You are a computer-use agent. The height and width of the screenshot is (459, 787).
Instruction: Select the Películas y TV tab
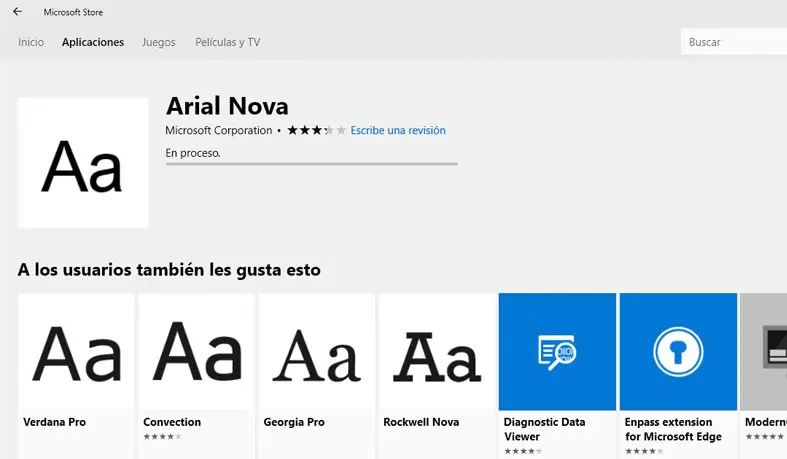click(227, 42)
